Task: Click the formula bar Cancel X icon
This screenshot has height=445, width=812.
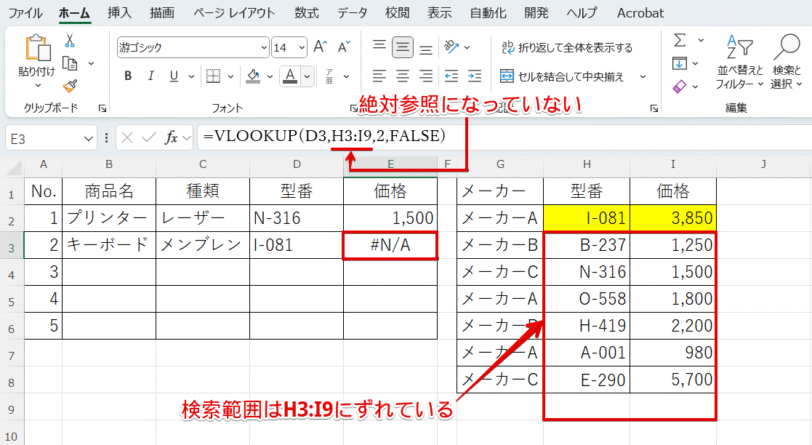Action: coord(127,138)
